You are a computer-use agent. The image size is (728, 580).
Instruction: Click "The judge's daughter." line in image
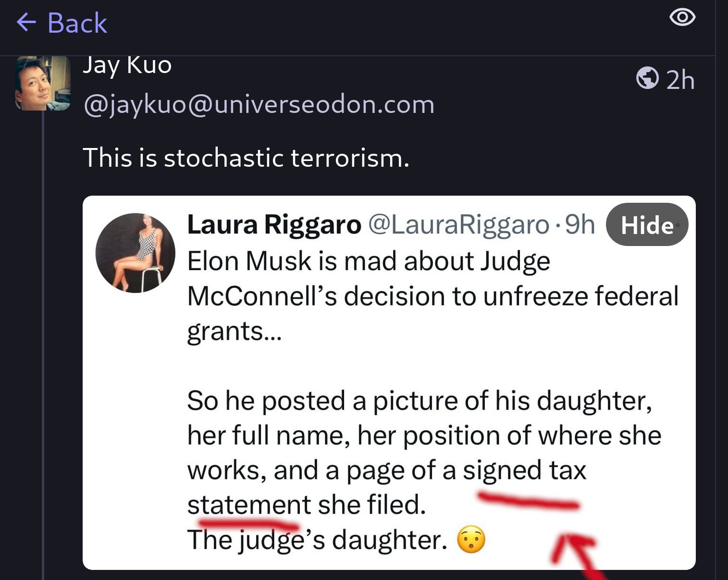point(317,540)
